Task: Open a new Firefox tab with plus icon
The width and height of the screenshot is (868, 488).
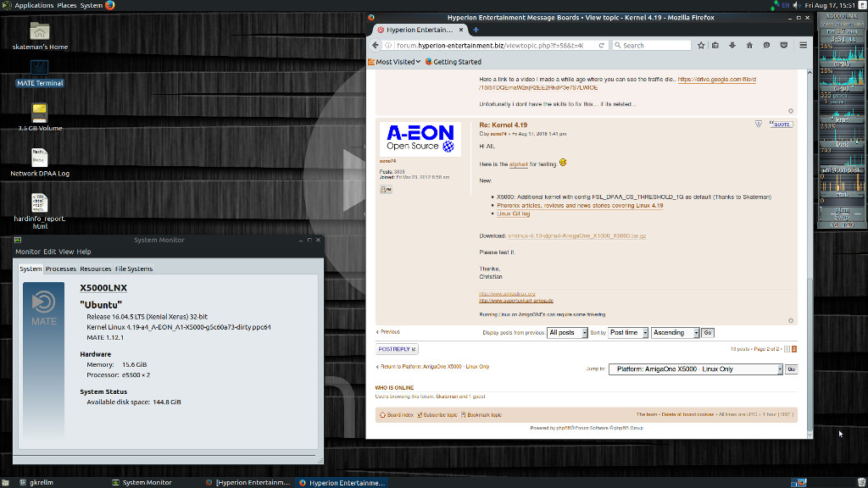Action: point(476,30)
